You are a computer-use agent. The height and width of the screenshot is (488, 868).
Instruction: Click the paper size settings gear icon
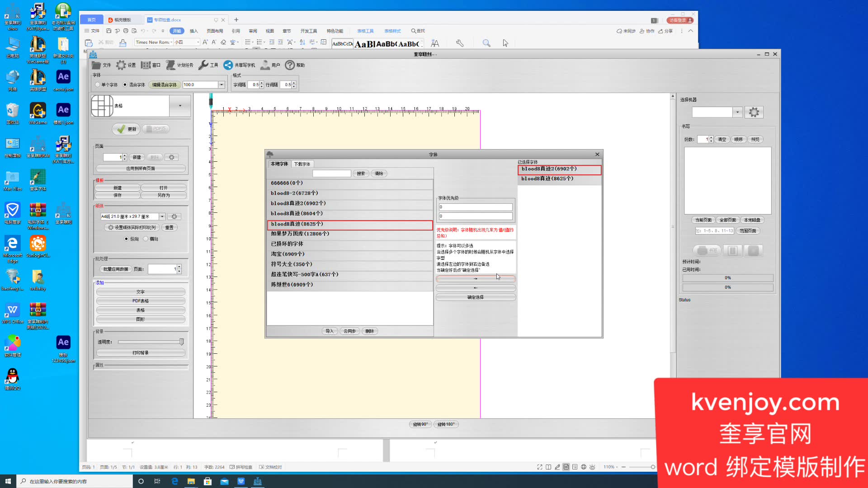(x=174, y=216)
